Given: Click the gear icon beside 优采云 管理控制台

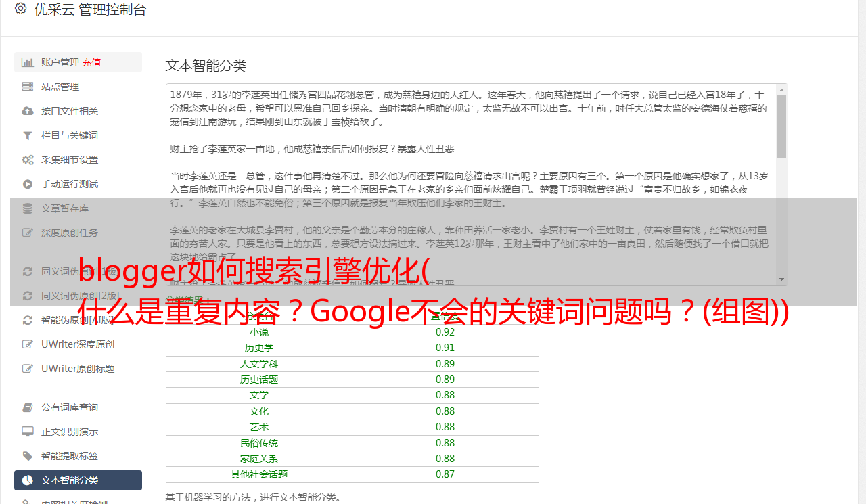Looking at the screenshot, I should (20, 9).
